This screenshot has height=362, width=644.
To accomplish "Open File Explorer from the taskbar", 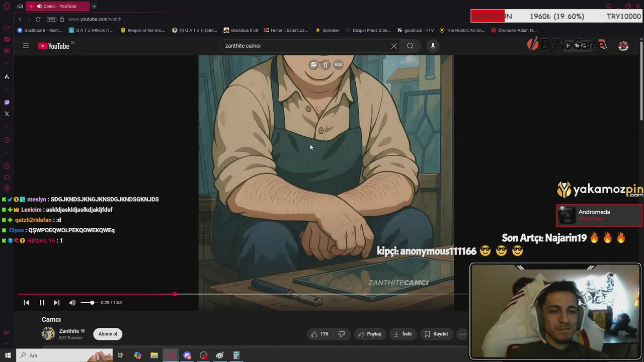I will click(154, 355).
